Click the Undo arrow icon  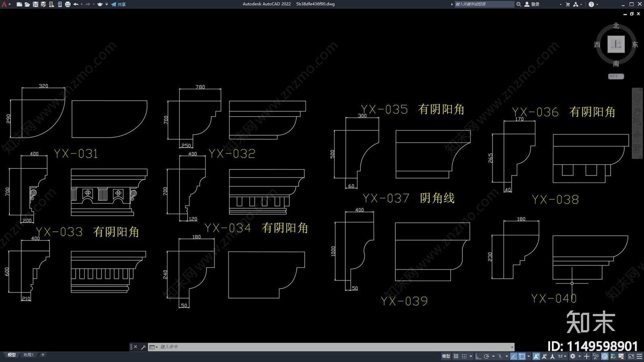(x=76, y=4)
